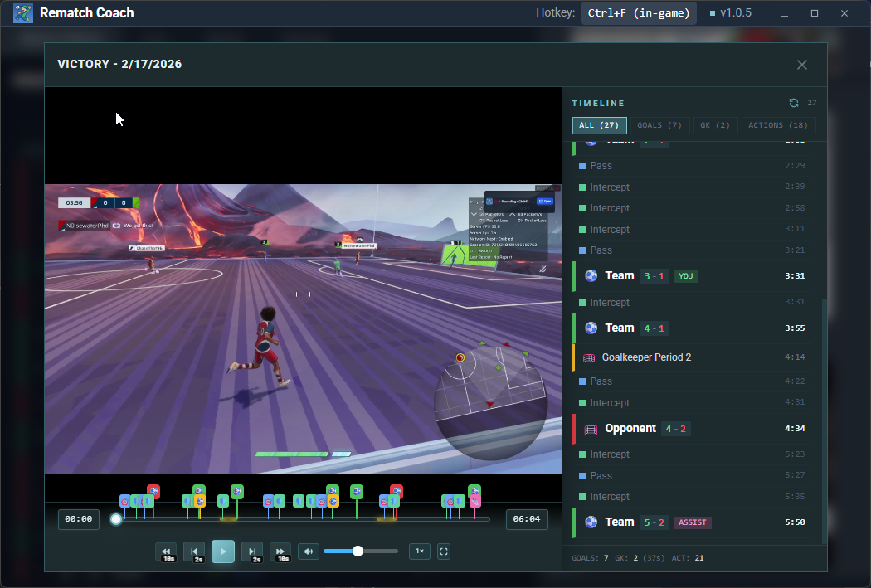Switch to the GOALS (7) tab

click(x=659, y=125)
